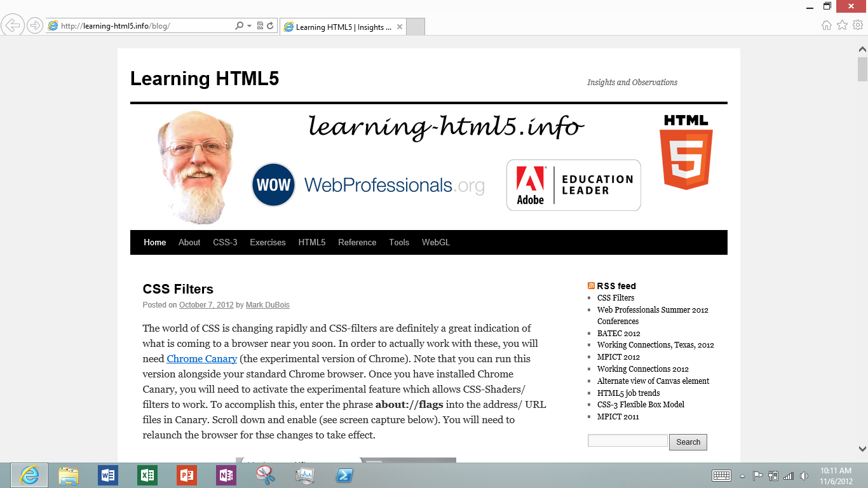Open Snipping Tool from the taskbar
Image resolution: width=868 pixels, height=488 pixels.
click(x=266, y=475)
